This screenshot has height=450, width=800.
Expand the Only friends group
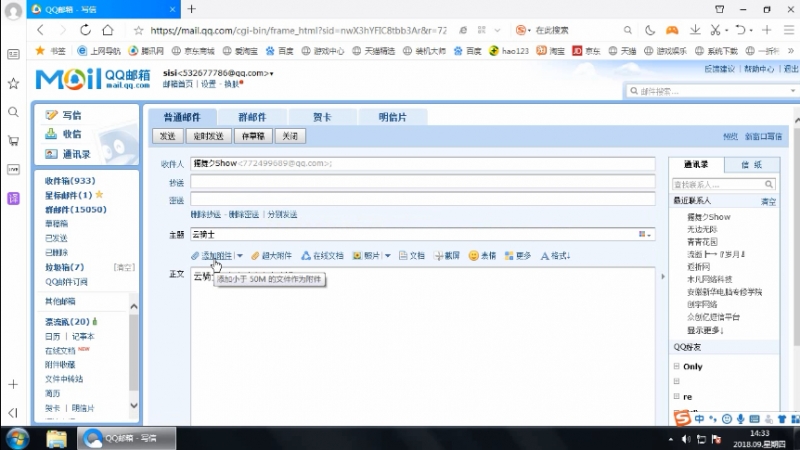677,366
